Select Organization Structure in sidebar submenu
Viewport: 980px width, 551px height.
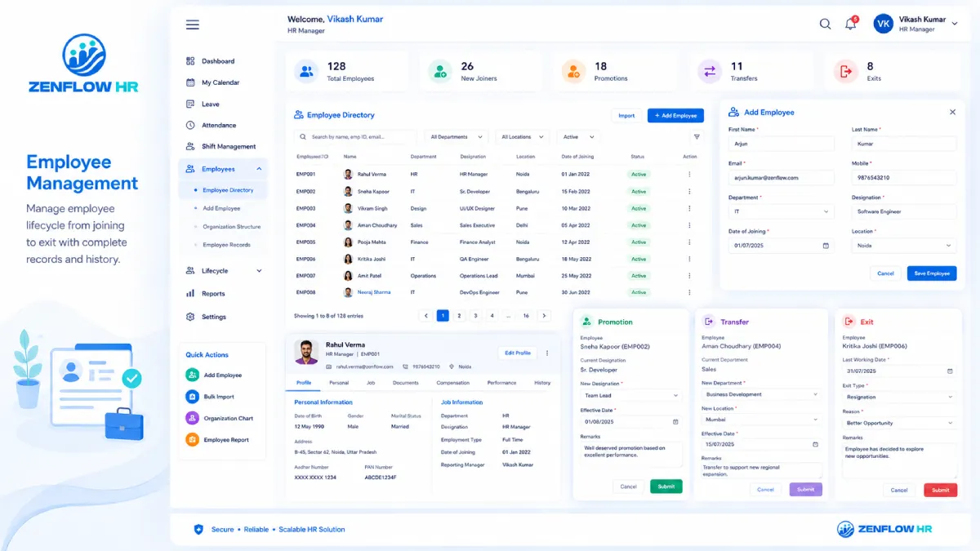[x=232, y=227]
